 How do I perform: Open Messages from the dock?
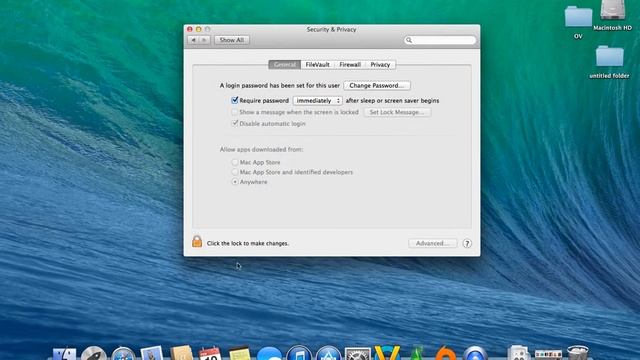[269, 353]
